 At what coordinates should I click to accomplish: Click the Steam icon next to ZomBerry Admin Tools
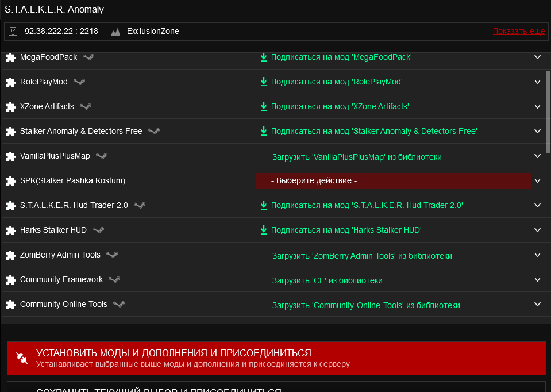[112, 255]
